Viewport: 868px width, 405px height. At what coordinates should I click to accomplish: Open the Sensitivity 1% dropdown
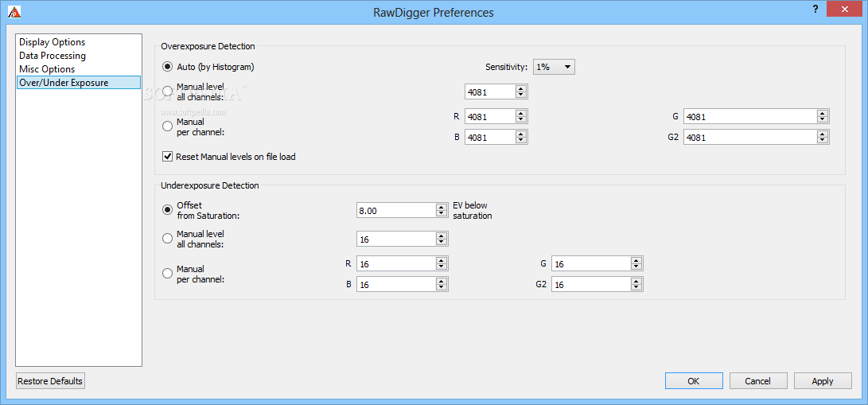pyautogui.click(x=554, y=67)
